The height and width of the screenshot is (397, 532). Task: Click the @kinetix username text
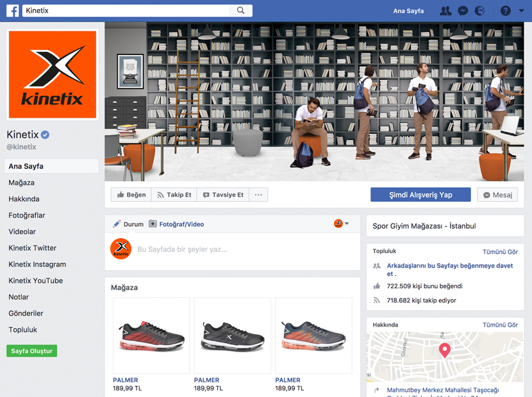click(x=21, y=147)
